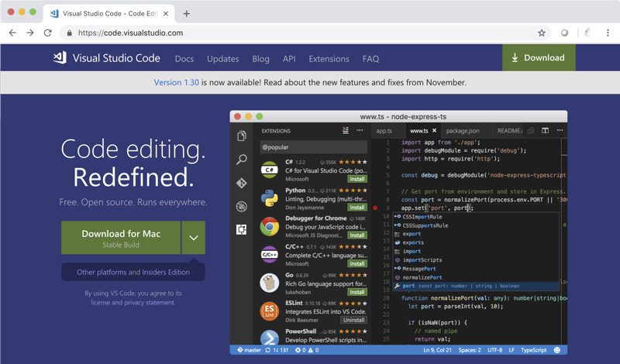Close the www.ts editor tab
The image size is (620, 364).
[434, 130]
